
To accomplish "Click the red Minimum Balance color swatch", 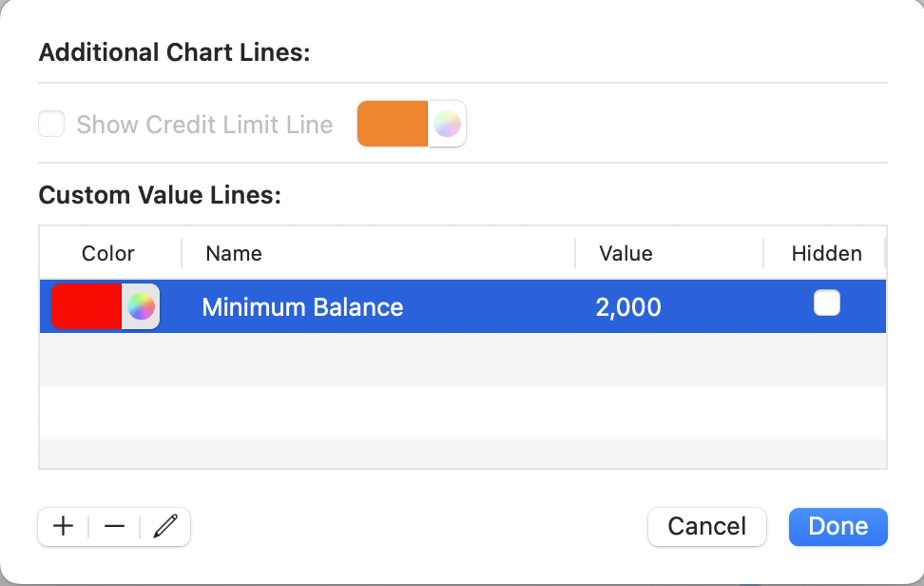I will (x=87, y=306).
